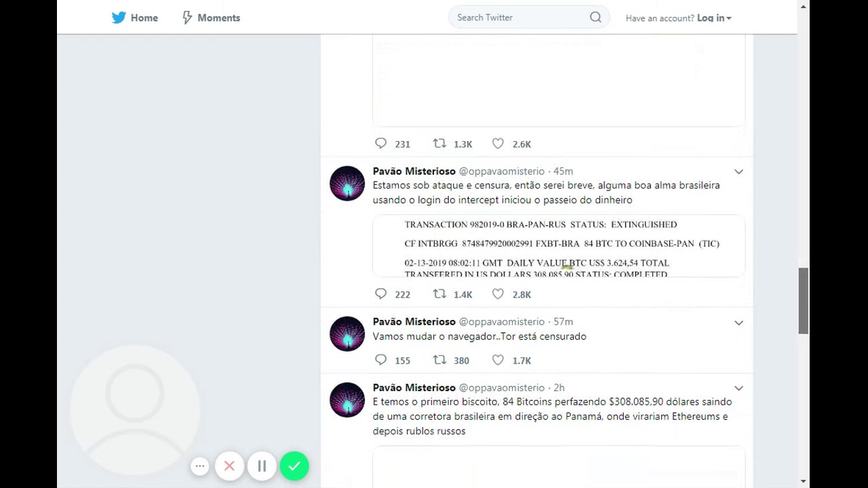Expand the 57m tweet options chevron
This screenshot has width=868, height=488.
pos(738,322)
